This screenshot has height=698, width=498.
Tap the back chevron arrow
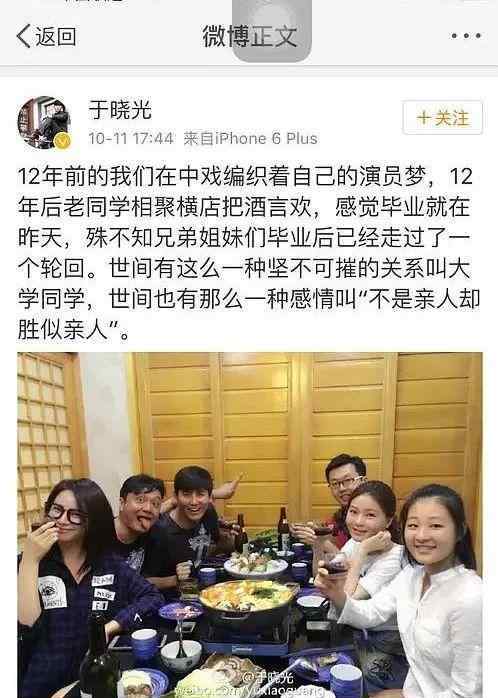pyautogui.click(x=24, y=36)
